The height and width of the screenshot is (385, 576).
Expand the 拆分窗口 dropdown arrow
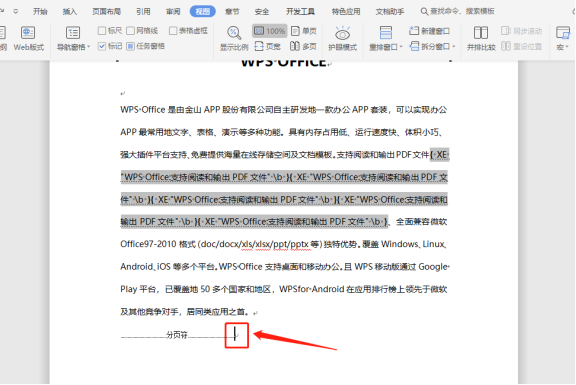(x=454, y=47)
